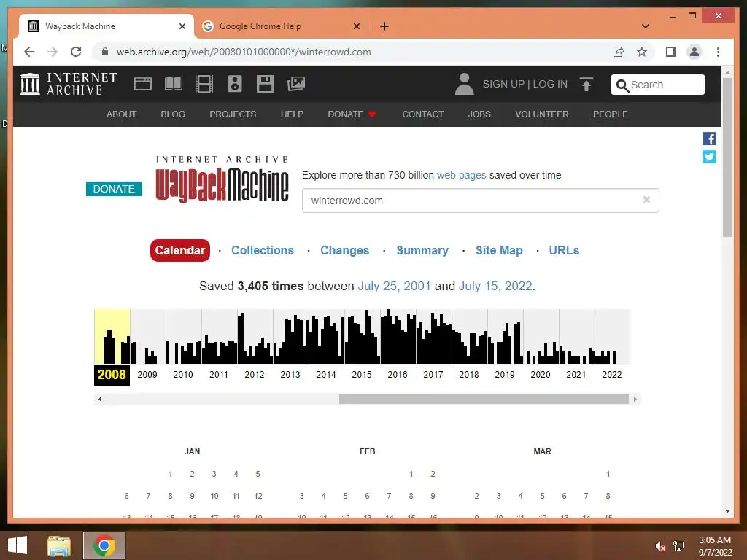Open the Audio speaker icon
Screen dimensions: 747x560
234,84
